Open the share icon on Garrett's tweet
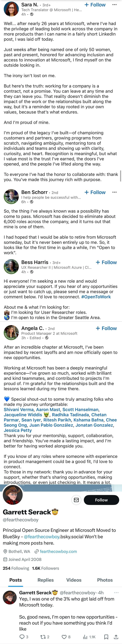 (116, 637)
